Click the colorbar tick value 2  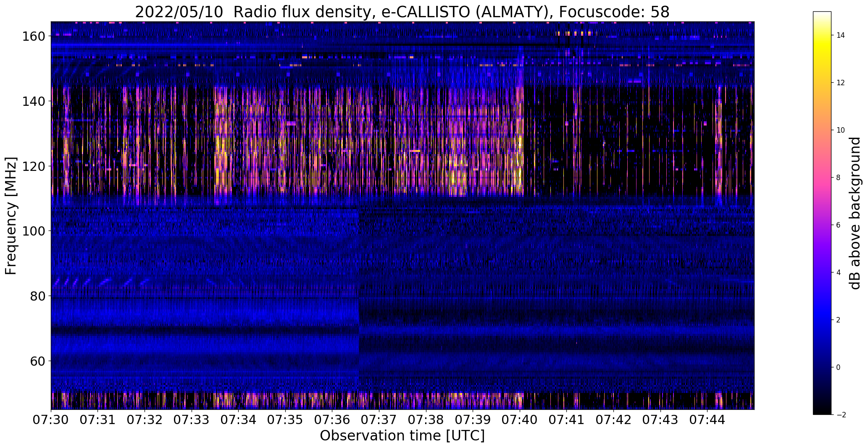coord(839,320)
